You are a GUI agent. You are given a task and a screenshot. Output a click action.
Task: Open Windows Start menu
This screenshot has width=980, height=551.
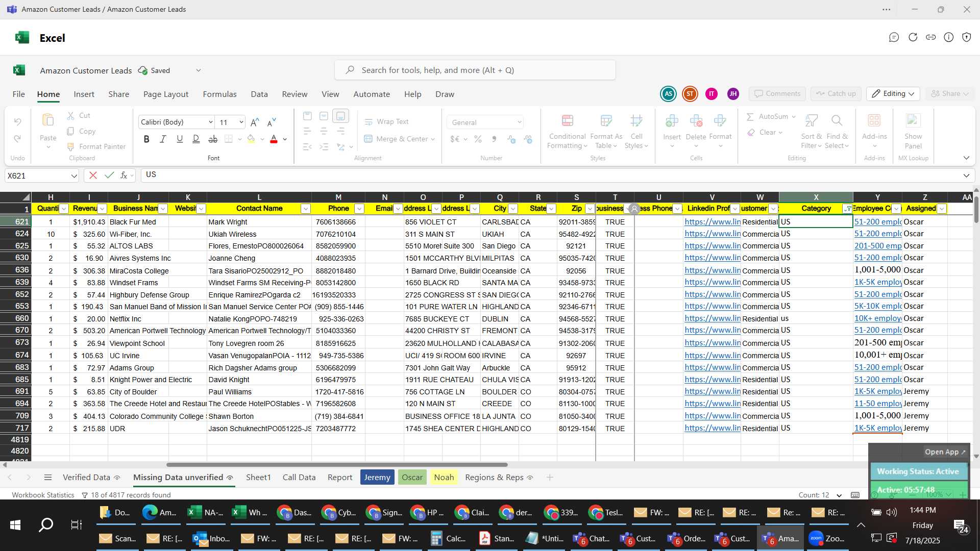click(15, 525)
